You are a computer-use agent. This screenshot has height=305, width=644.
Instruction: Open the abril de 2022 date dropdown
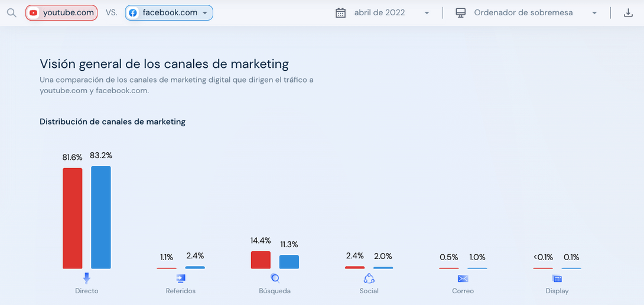(x=427, y=13)
